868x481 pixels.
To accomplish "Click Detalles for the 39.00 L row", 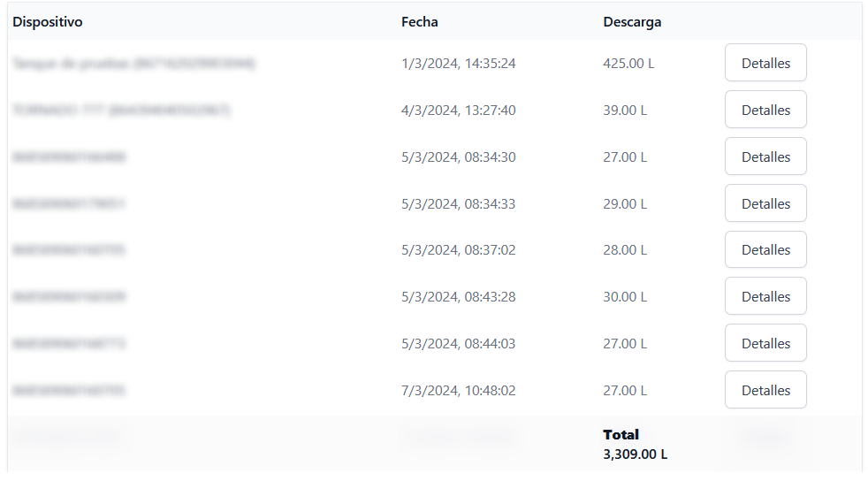I will point(765,111).
